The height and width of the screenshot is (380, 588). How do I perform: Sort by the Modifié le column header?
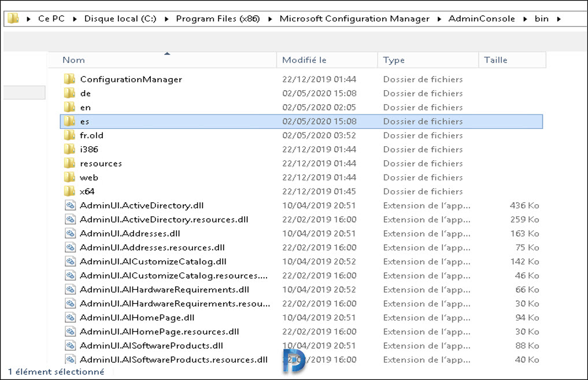coord(327,60)
